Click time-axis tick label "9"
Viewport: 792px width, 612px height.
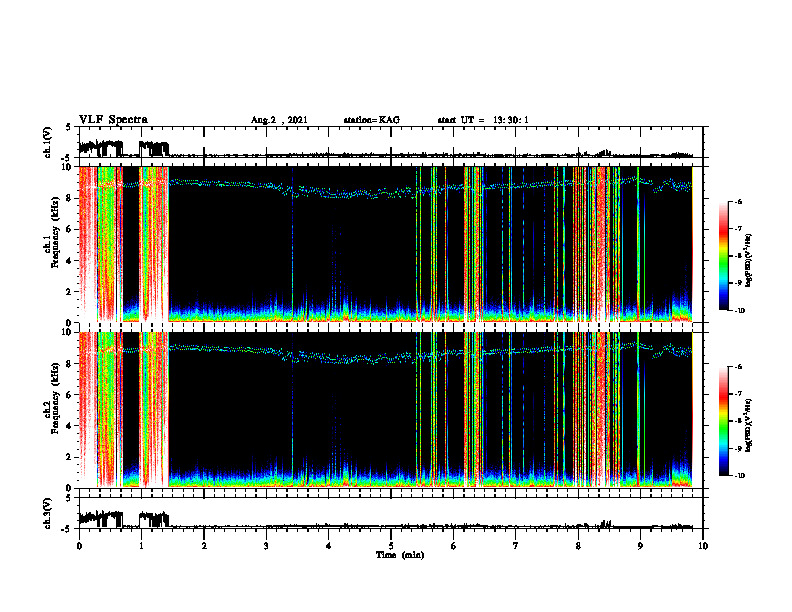click(x=640, y=546)
